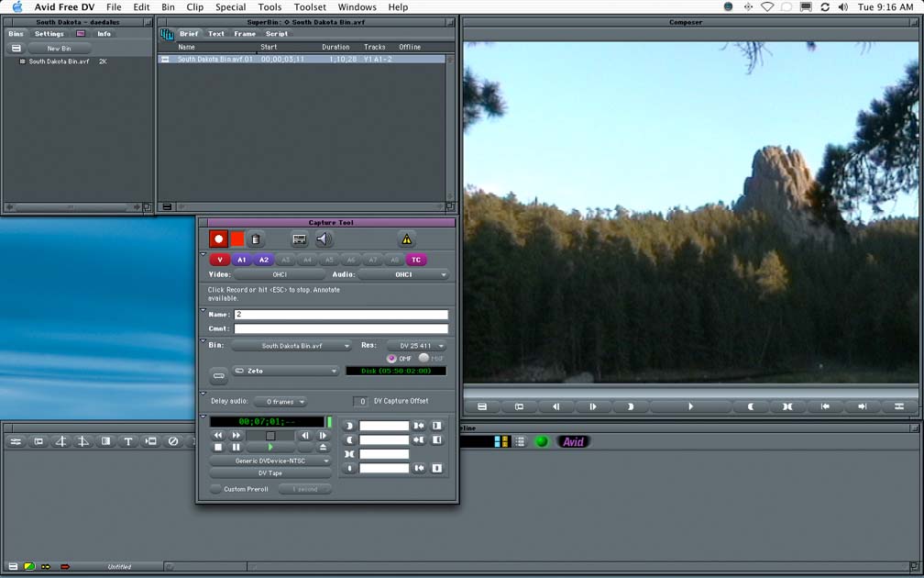The width and height of the screenshot is (924, 578).
Task: Open the Generic DVDevice-NTSC dropdown
Action: tap(270, 461)
